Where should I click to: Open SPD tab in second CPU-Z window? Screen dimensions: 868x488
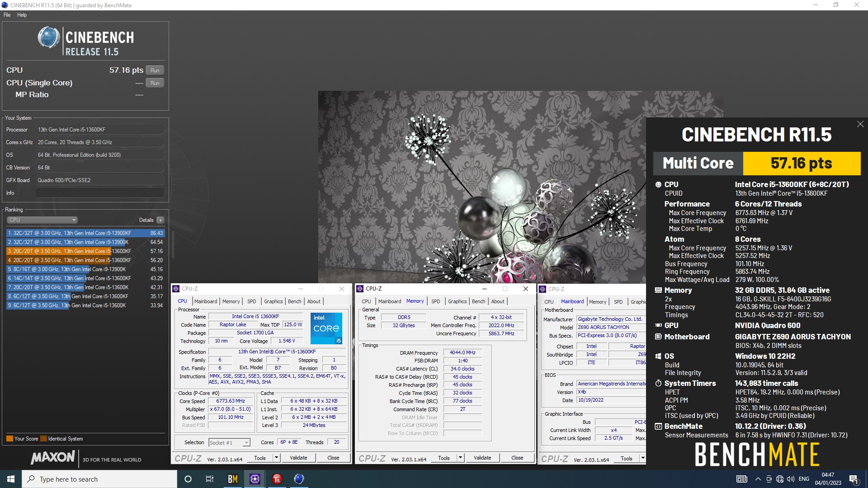(x=435, y=301)
